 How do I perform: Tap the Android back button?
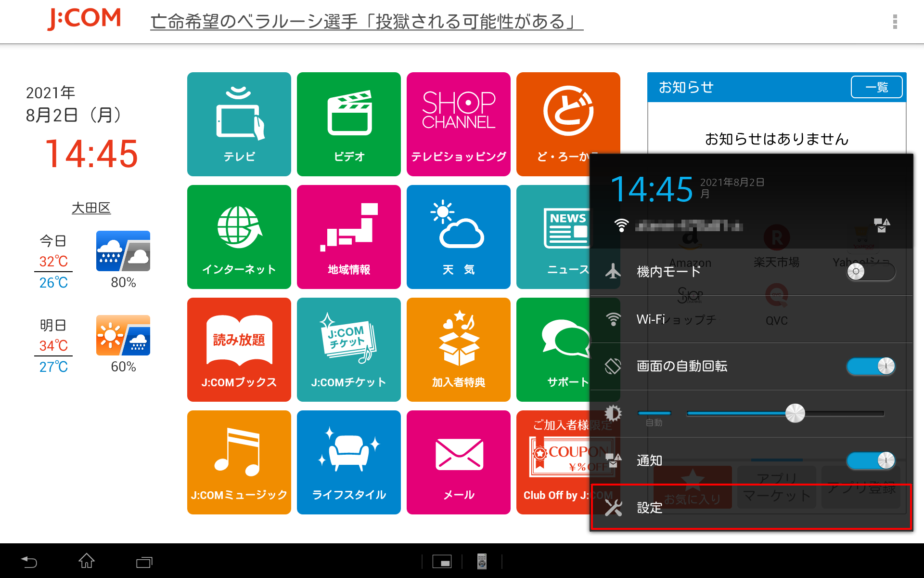(29, 562)
